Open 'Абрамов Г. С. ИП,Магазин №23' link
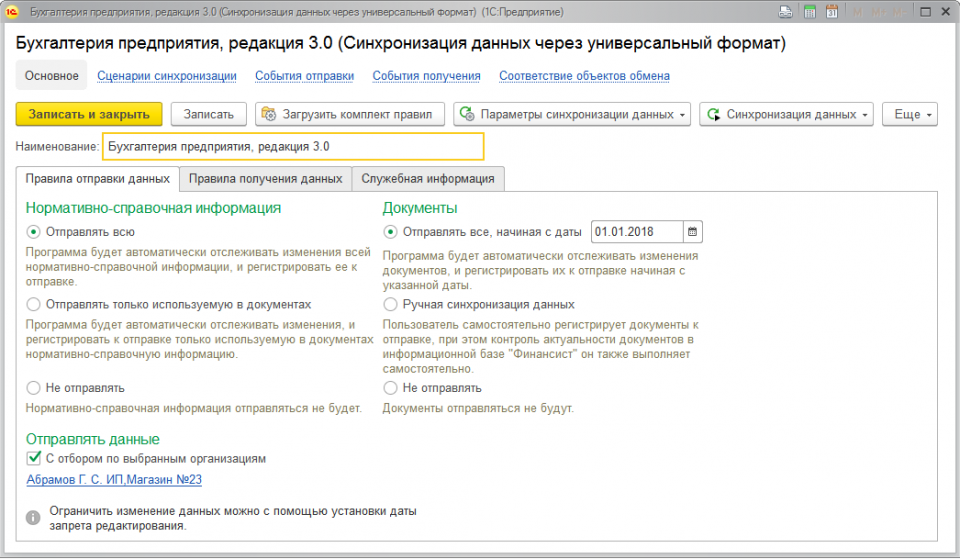Screen dimensions: 960x559 (114, 480)
